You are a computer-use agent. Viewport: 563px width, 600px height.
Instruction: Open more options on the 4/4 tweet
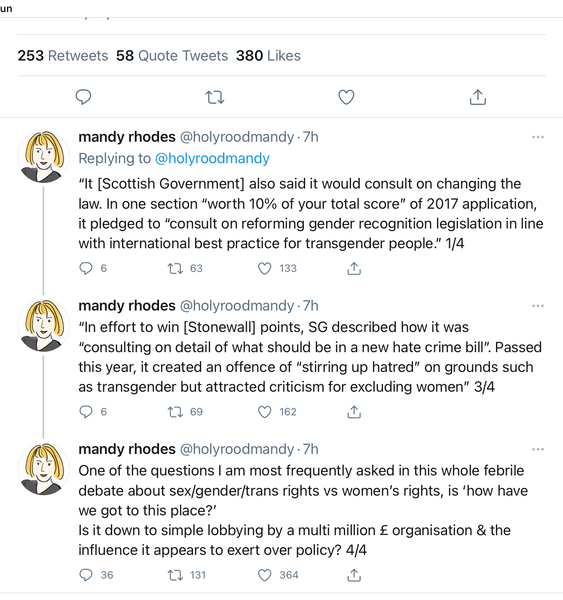538,449
